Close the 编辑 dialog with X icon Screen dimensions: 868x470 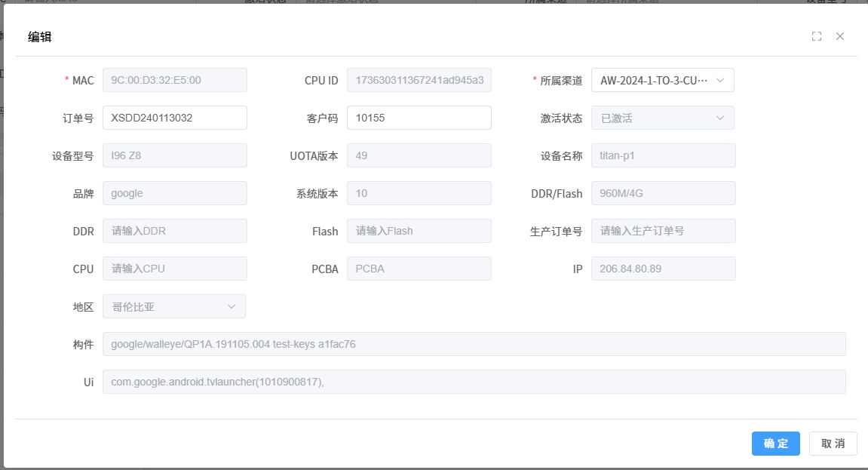(x=840, y=36)
